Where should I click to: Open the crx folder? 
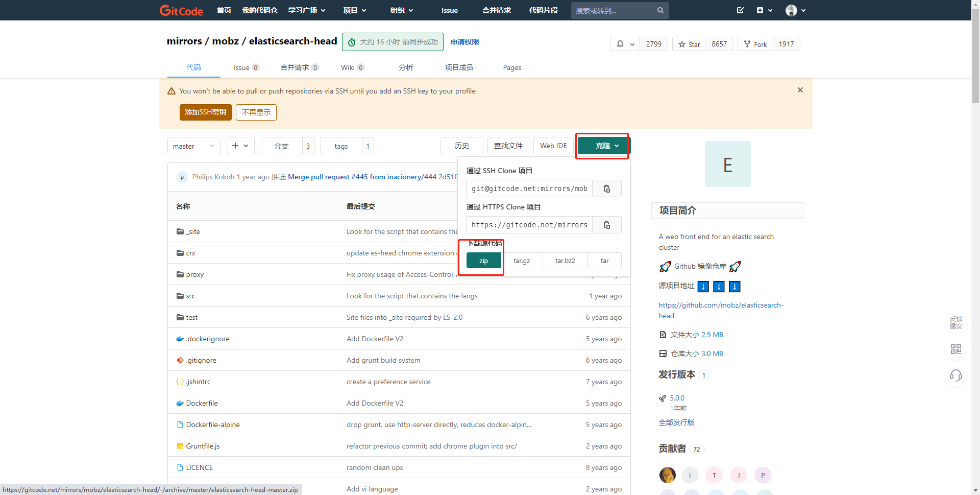[x=190, y=253]
